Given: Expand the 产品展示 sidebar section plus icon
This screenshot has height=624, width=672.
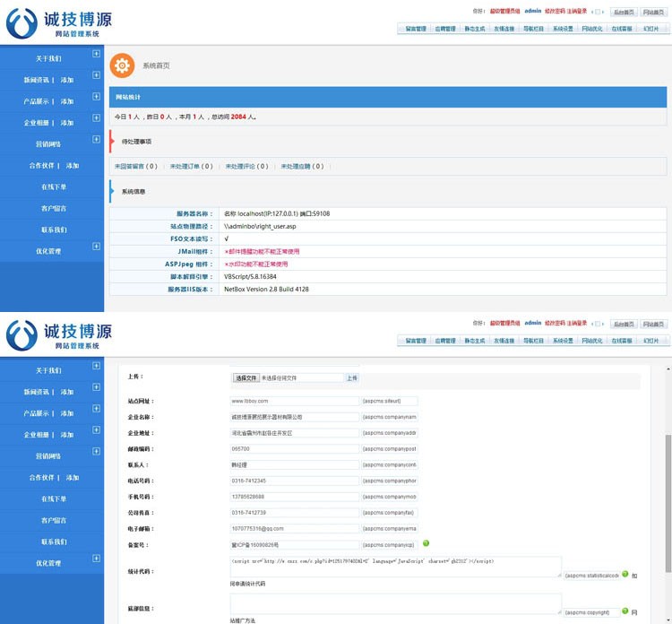Looking at the screenshot, I should click(96, 97).
